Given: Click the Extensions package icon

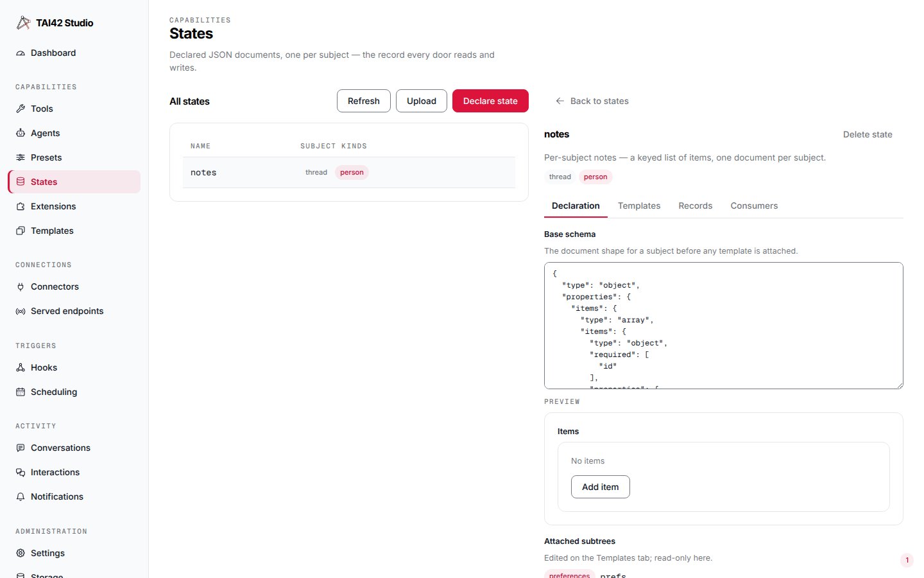Looking at the screenshot, I should [x=21, y=207].
